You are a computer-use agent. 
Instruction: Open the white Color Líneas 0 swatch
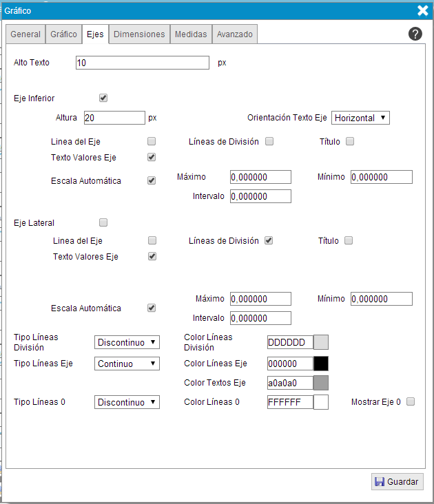tap(321, 402)
